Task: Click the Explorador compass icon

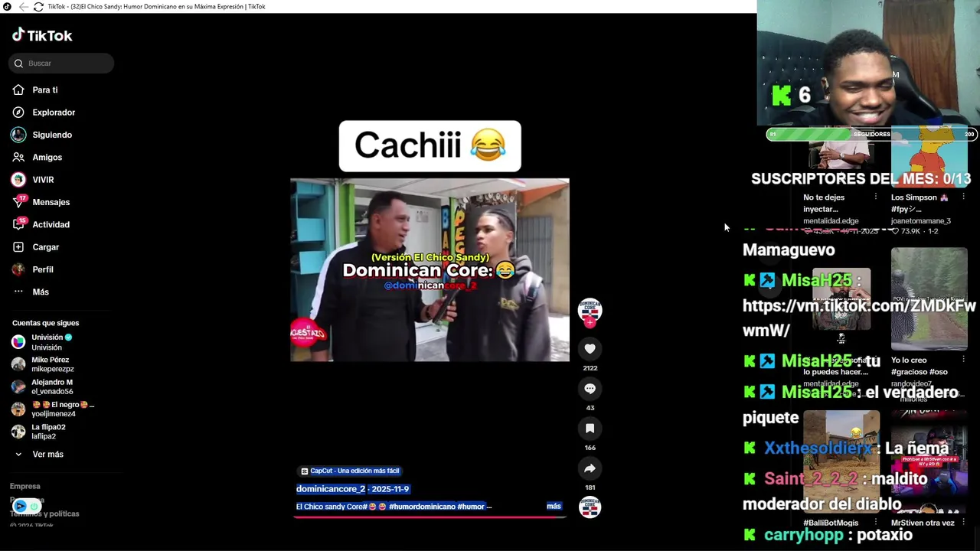Action: (18, 112)
